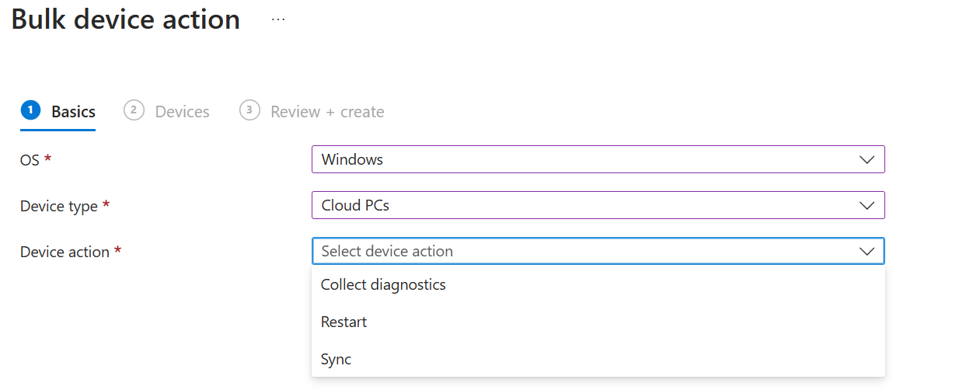Image resolution: width=980 pixels, height=390 pixels.
Task: Choose Collect diagnostics from the list
Action: (383, 284)
